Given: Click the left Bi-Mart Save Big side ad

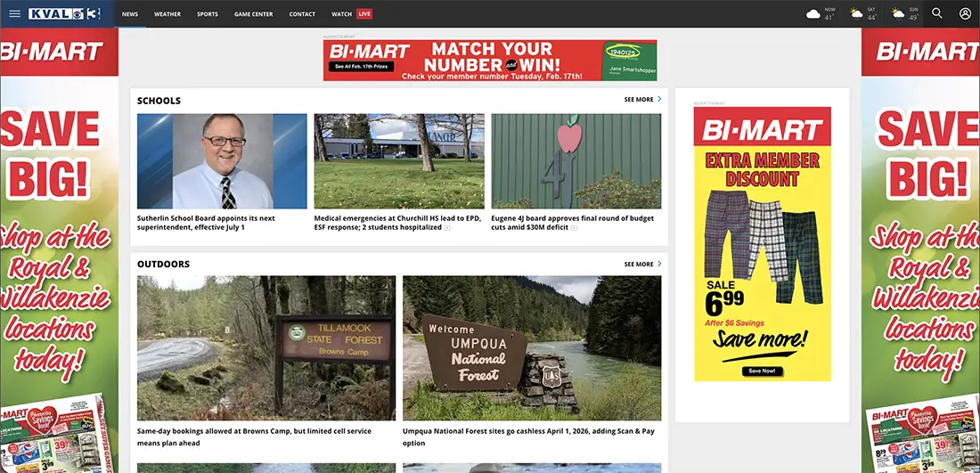Looking at the screenshot, I should [59, 250].
